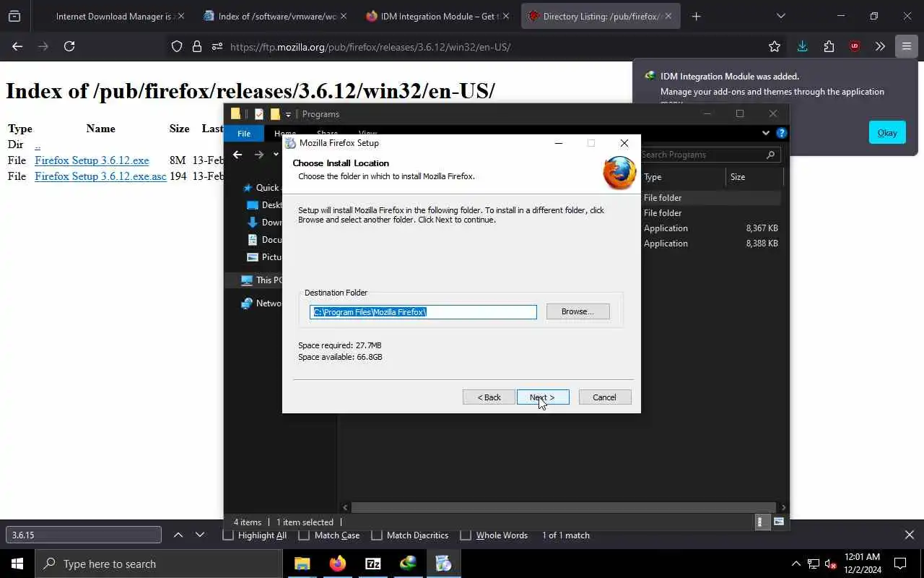This screenshot has width=924, height=578.
Task: Open a new browser tab
Action: click(x=696, y=16)
